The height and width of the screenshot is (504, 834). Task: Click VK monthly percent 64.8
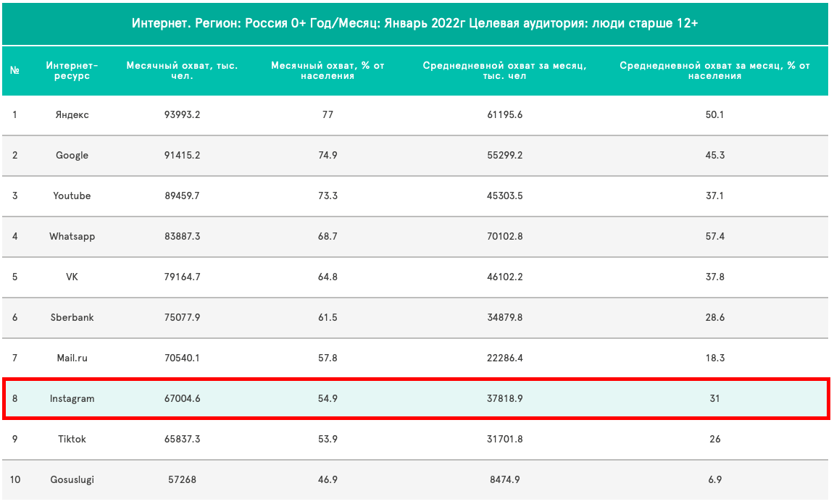click(x=328, y=277)
